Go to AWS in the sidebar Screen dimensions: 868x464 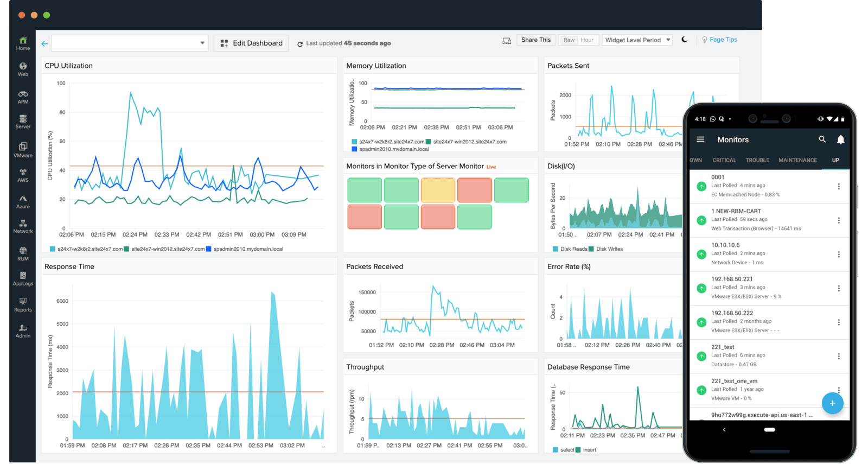click(23, 175)
